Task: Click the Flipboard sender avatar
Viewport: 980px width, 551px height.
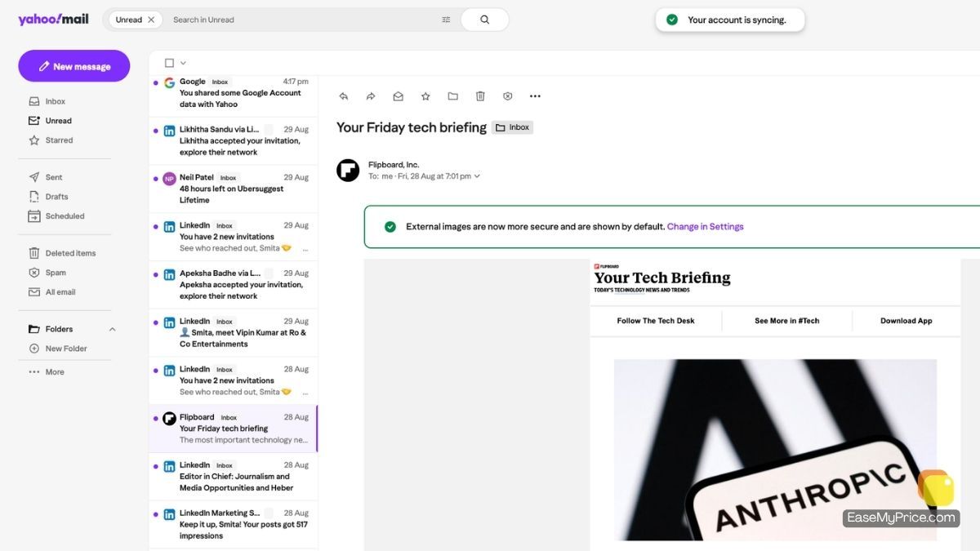Action: pos(348,171)
